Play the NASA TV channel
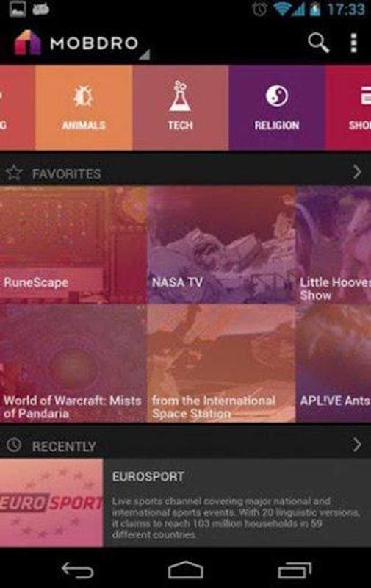This screenshot has height=588, width=371. (x=221, y=245)
